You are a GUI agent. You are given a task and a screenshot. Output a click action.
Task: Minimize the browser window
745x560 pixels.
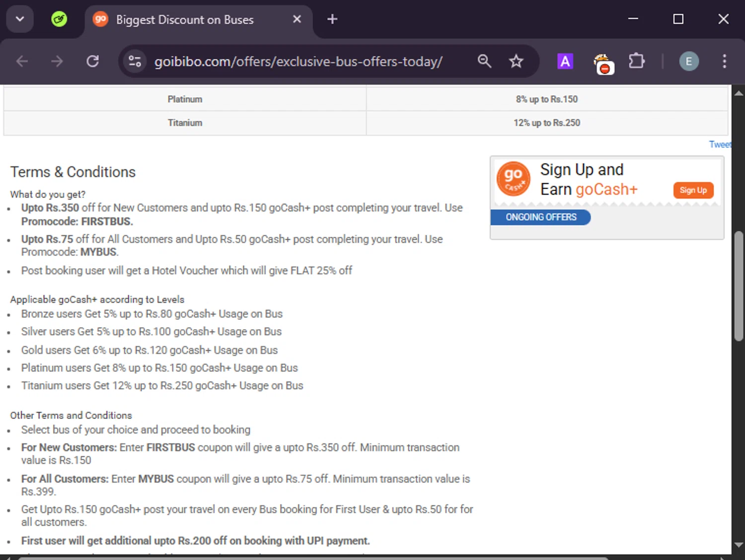tap(633, 19)
